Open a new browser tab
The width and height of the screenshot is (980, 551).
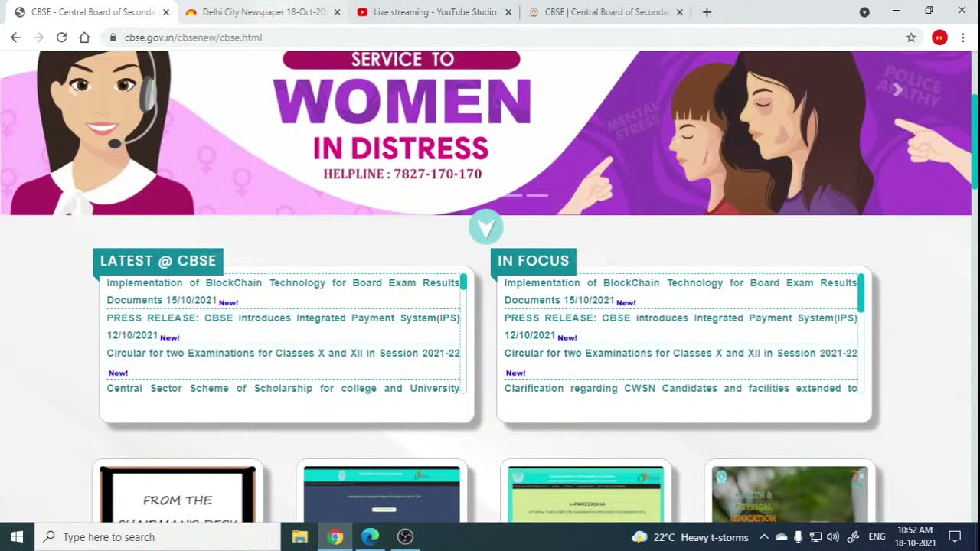pos(707,12)
